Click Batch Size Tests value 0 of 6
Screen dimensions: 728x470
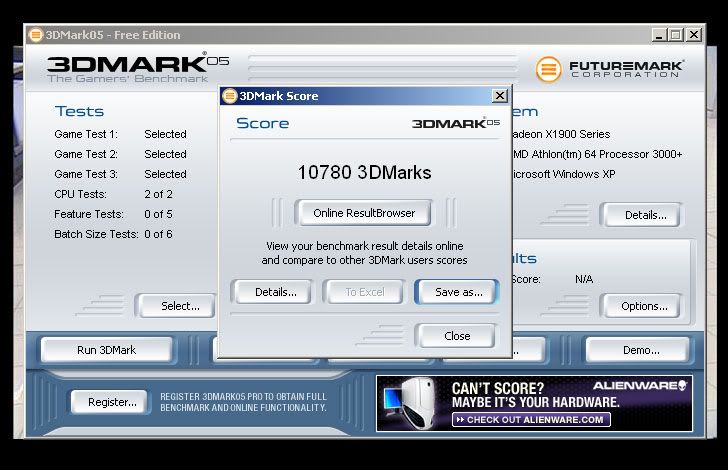pyautogui.click(x=158, y=234)
